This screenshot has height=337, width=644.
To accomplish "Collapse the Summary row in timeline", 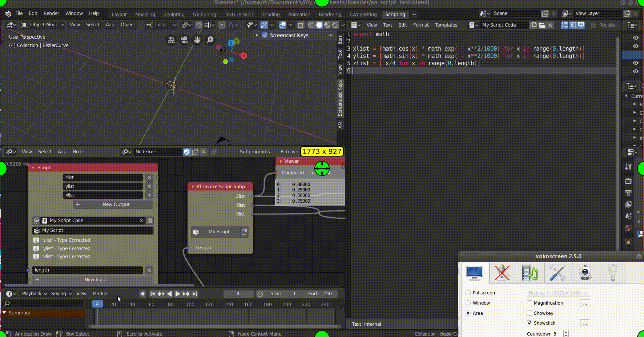I will (5, 313).
